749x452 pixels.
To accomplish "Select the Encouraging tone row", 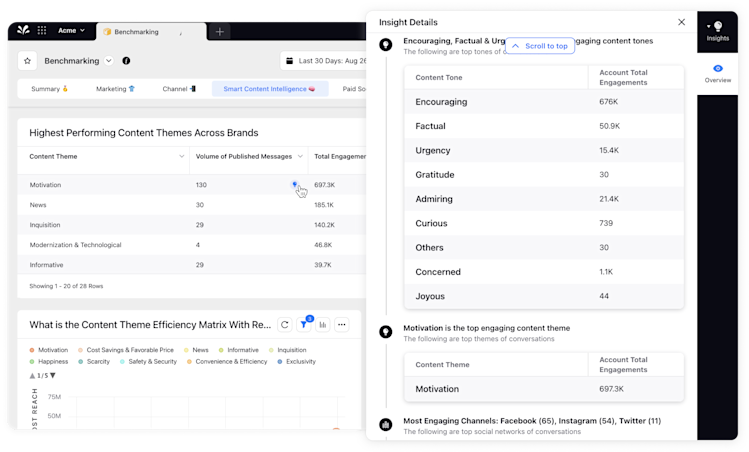I will (x=544, y=102).
